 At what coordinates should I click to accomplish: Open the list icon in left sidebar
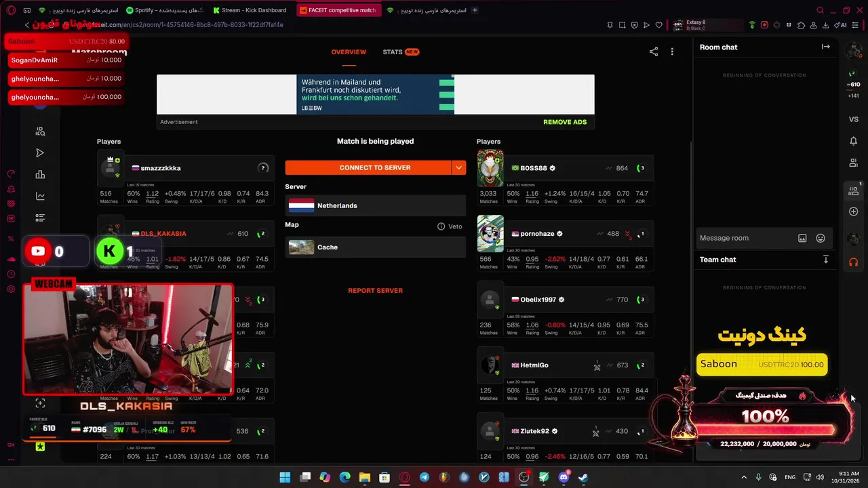(40, 218)
